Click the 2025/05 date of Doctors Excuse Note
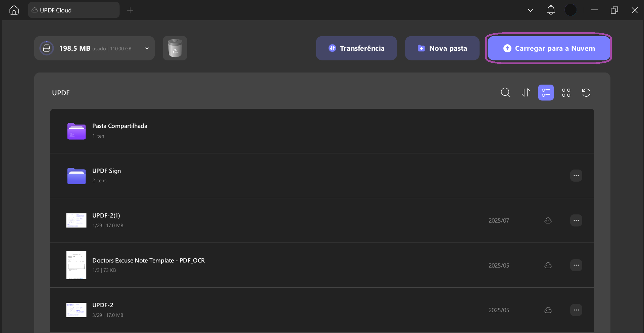Image resolution: width=644 pixels, height=333 pixels. (499, 266)
